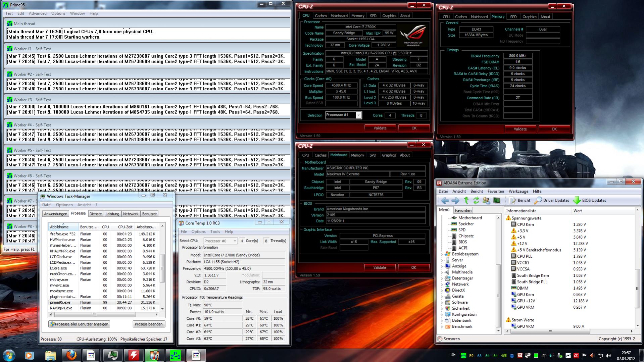Expand the Anzeige node in AIDA64
Screen dimensions: 644x362
click(442, 266)
